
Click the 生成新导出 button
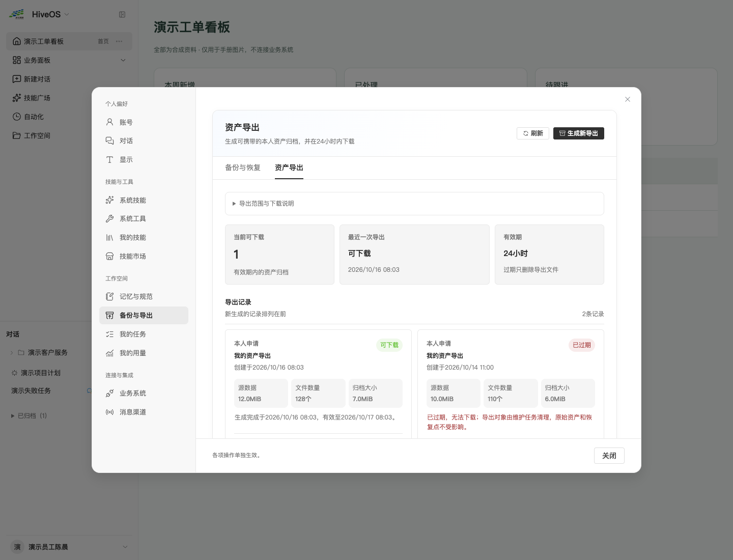(579, 133)
